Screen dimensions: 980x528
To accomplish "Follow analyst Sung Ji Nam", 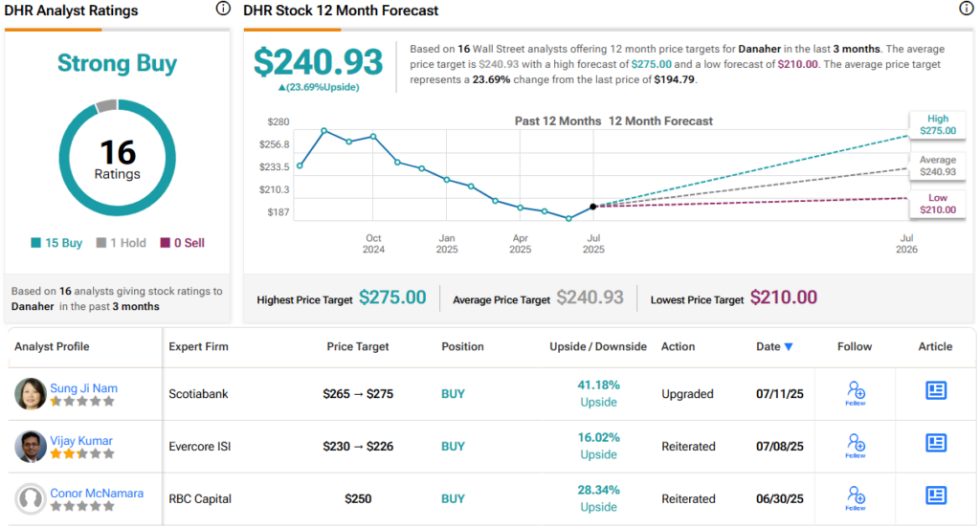I will pyautogui.click(x=856, y=392).
